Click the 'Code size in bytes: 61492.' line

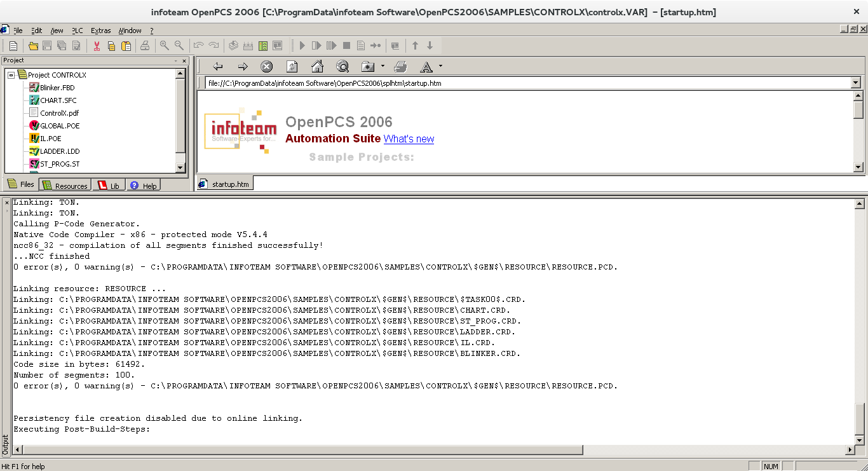point(79,364)
